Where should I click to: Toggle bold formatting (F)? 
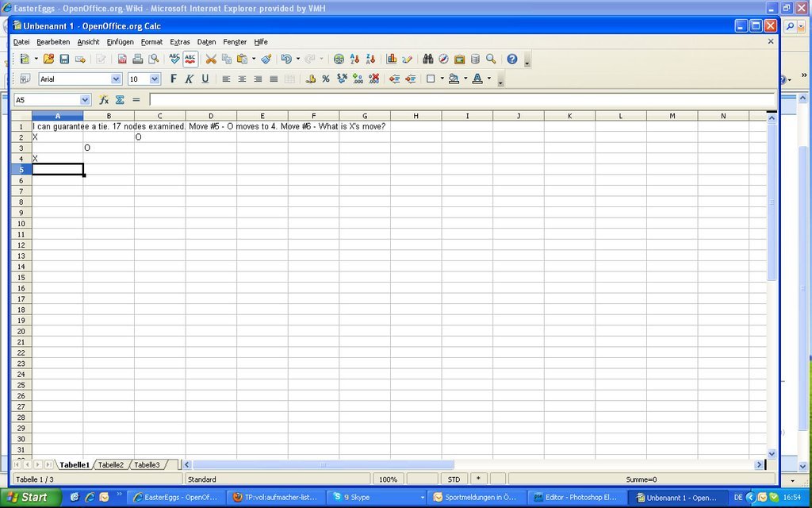pyautogui.click(x=174, y=79)
